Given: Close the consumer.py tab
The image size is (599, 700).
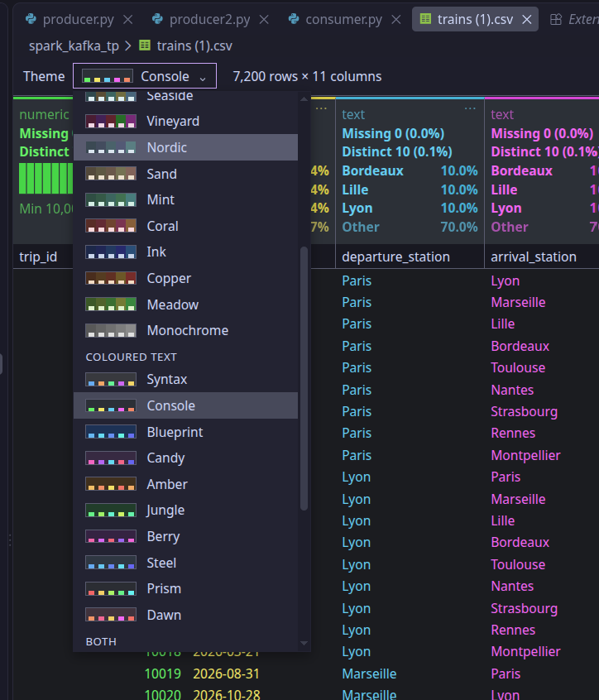Looking at the screenshot, I should [395, 20].
